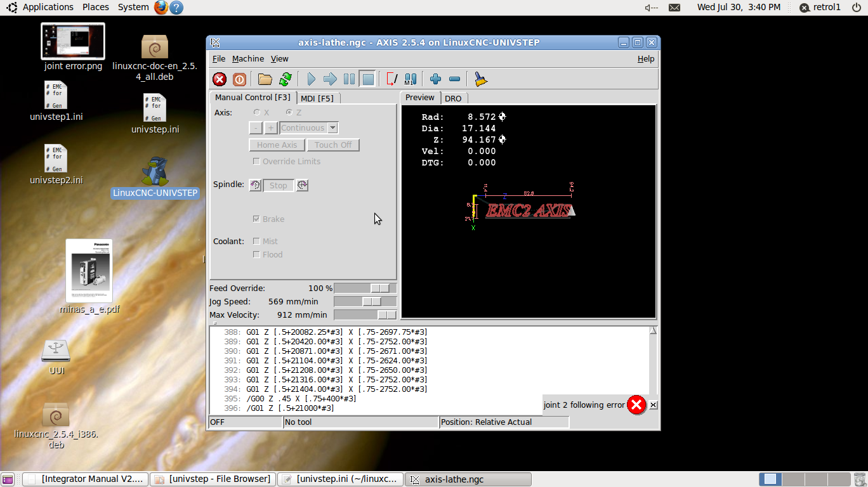Zoom out the preview with minus icon
Viewport: 868px width, 487px height.
(454, 79)
